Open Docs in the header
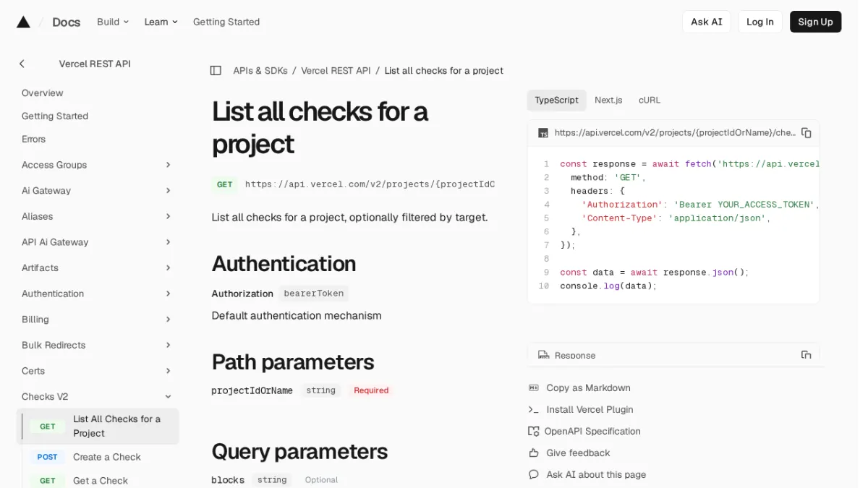Screen dimensions: 868x488 66,22
